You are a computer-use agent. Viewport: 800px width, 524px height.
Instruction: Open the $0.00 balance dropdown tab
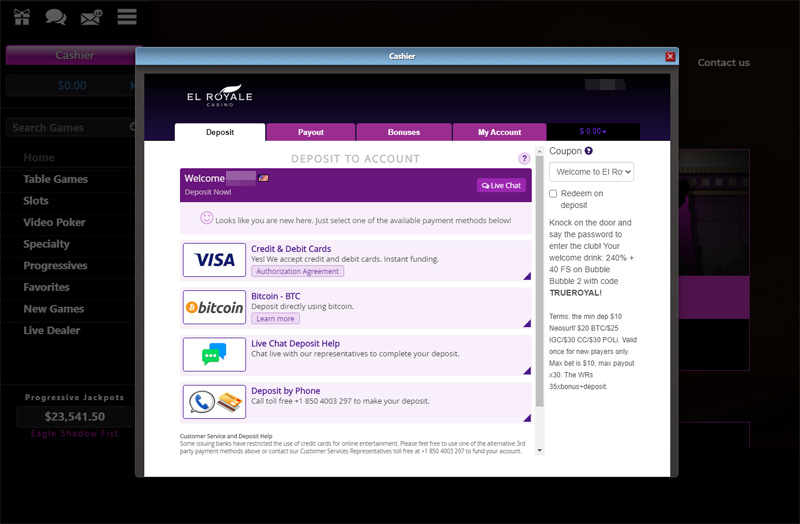click(593, 132)
